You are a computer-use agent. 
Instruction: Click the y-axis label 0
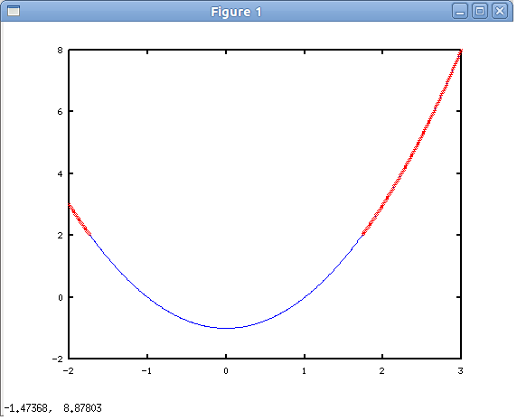[x=60, y=297]
